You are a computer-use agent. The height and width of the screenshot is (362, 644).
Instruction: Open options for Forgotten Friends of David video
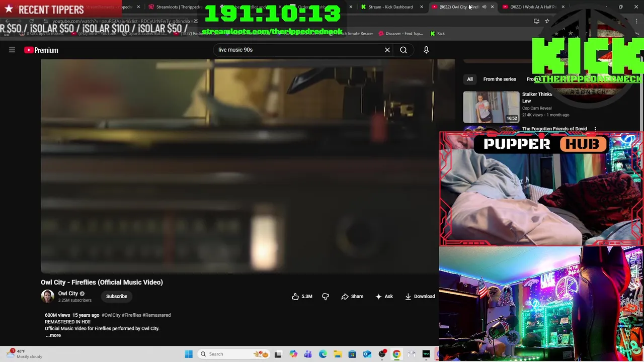point(595,129)
